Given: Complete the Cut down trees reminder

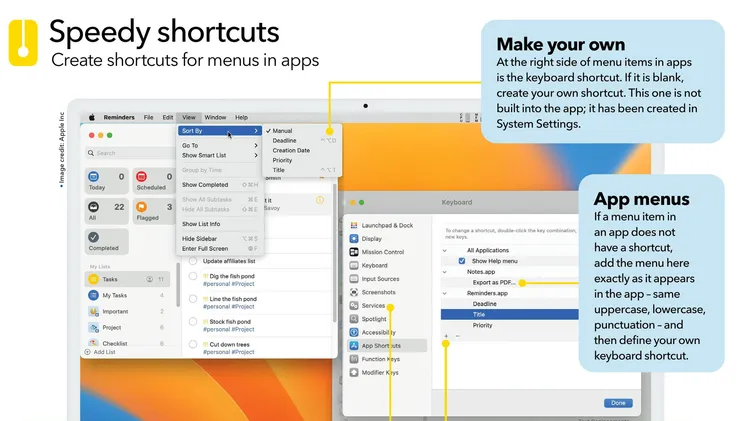Looking at the screenshot, I should pyautogui.click(x=193, y=344).
